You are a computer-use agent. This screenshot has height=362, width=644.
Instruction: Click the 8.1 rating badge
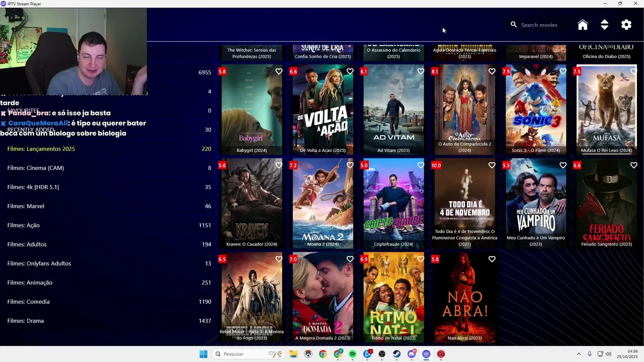point(435,71)
